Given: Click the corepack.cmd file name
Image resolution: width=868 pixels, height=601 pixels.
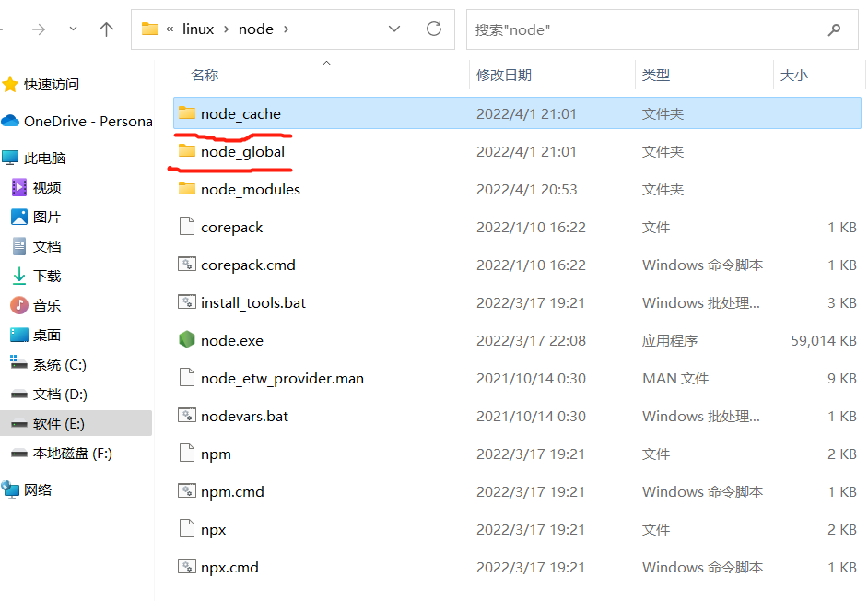Looking at the screenshot, I should pos(248,265).
